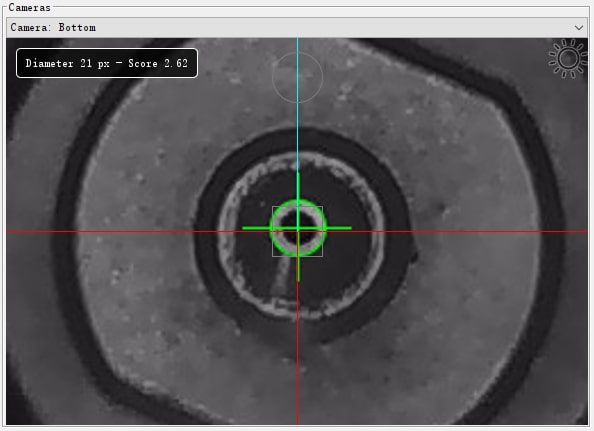Image resolution: width=594 pixels, height=431 pixels.
Task: Click the red horizontal reticle line at left
Action: click(114, 231)
